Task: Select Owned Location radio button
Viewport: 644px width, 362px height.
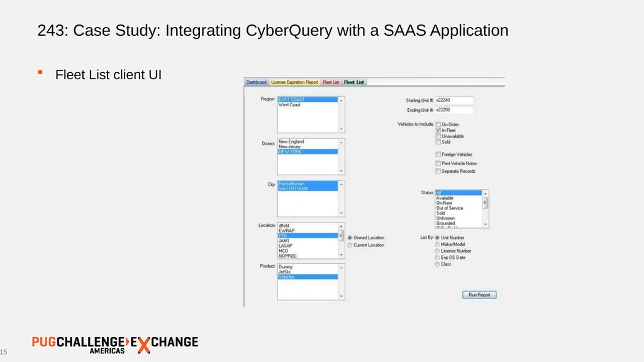Action: pos(350,238)
